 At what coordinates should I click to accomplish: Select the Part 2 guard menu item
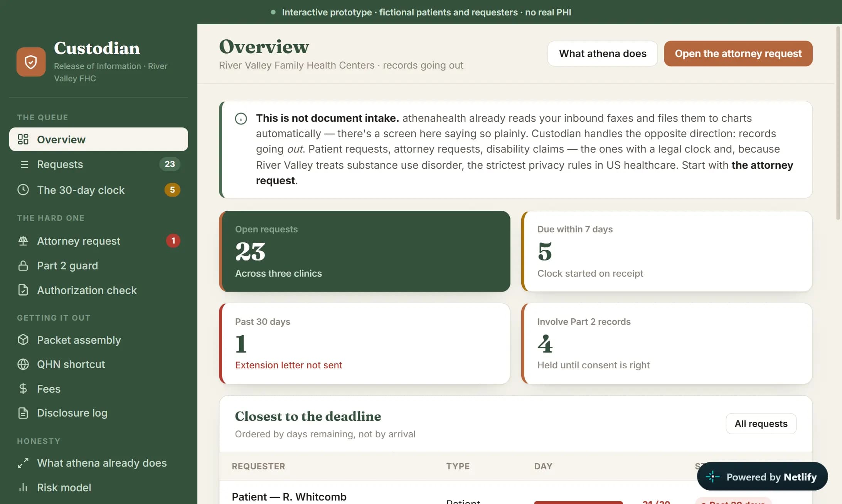[99, 265]
